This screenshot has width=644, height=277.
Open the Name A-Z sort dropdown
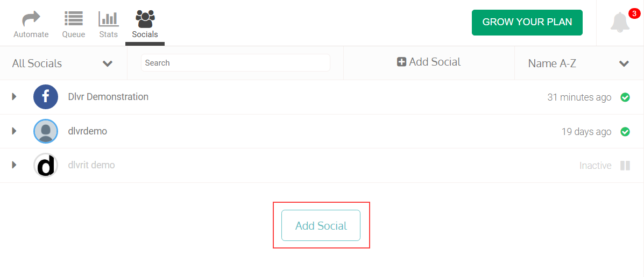[579, 63]
